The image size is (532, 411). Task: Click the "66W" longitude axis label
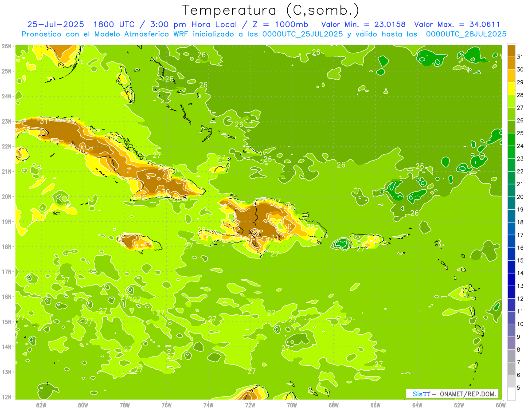pos(376,405)
